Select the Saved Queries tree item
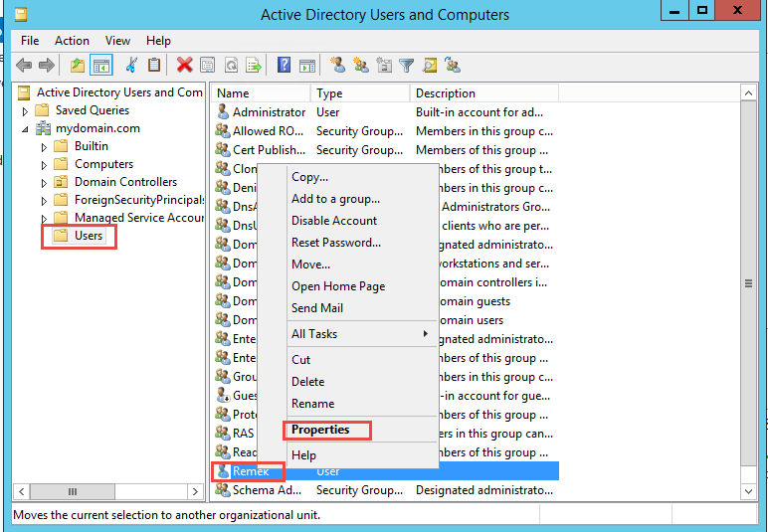Image resolution: width=768 pixels, height=532 pixels. (93, 110)
